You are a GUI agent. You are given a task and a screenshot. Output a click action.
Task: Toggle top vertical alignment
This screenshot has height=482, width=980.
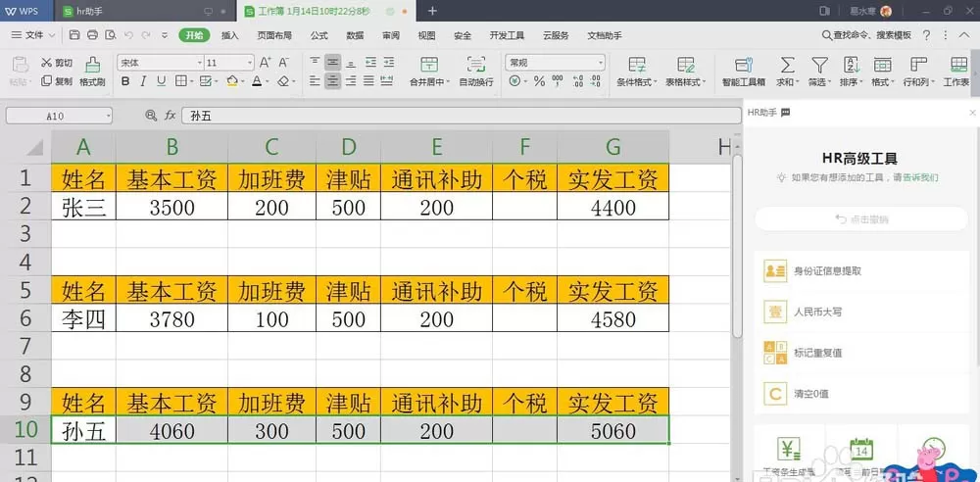click(x=315, y=62)
